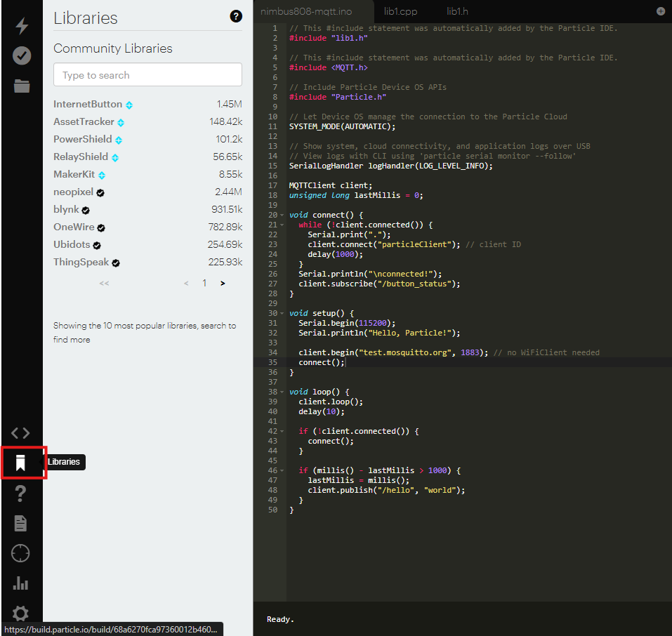Click the Verify checkmark icon
The width and height of the screenshot is (672, 636).
click(22, 55)
